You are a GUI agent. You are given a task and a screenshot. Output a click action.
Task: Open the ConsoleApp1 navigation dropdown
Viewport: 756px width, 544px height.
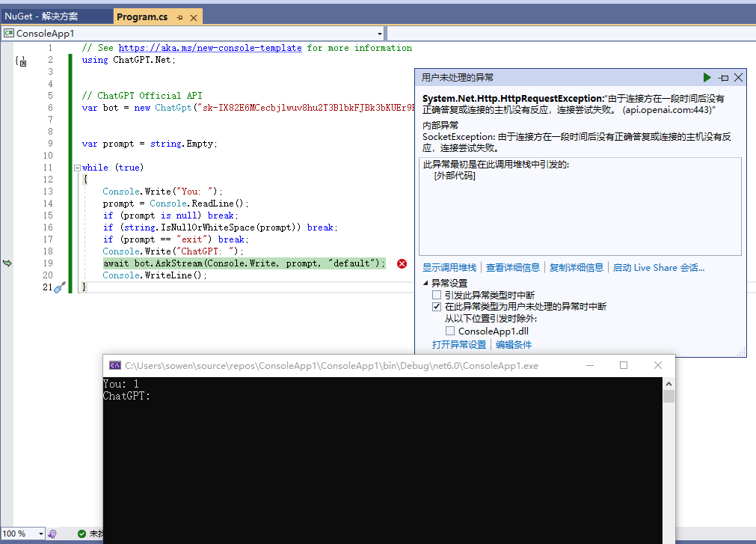tap(380, 33)
